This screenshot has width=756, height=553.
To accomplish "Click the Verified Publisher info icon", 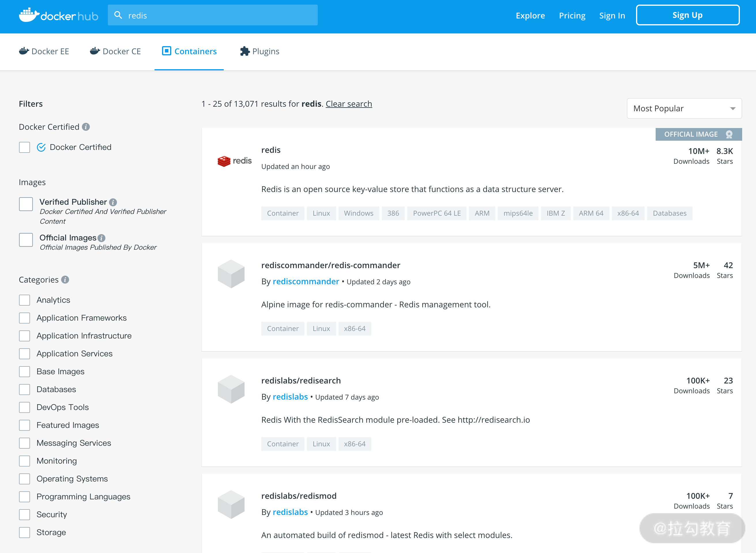I will click(113, 202).
